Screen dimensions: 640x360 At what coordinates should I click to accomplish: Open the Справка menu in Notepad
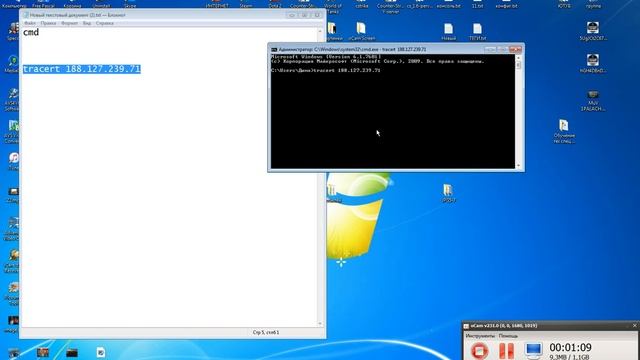point(104,23)
